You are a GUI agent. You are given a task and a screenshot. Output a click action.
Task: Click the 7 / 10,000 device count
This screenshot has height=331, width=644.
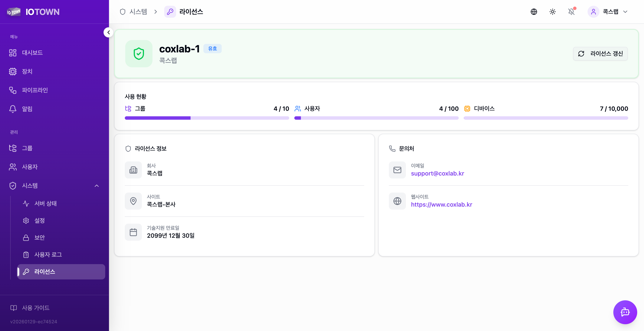click(614, 108)
